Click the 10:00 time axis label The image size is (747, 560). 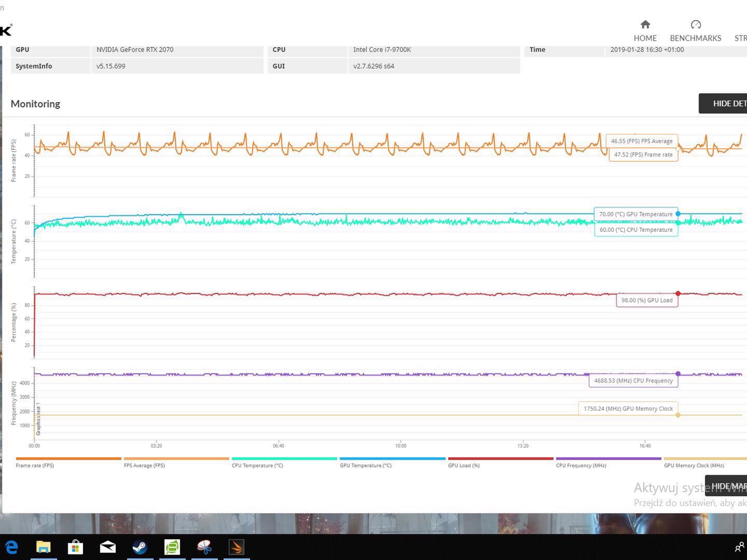pos(400,446)
